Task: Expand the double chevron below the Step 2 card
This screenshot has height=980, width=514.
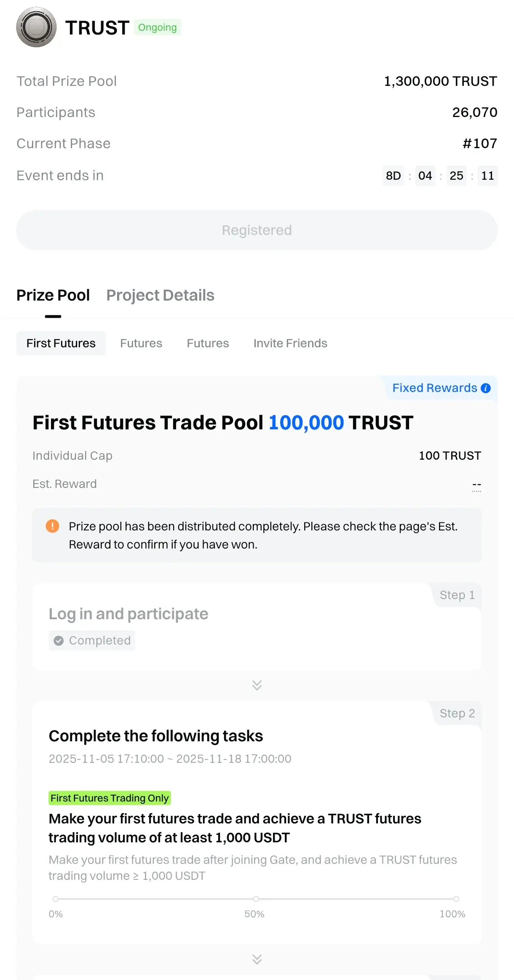Action: pos(257,959)
